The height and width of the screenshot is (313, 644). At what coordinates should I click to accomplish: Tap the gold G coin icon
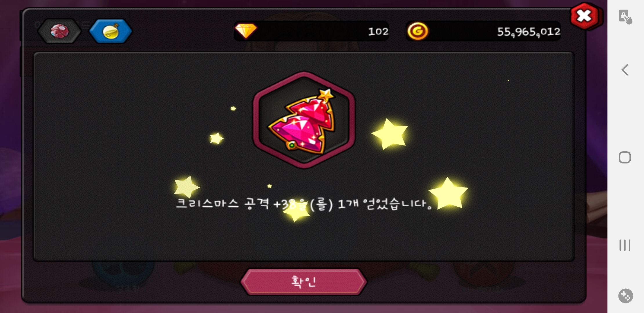[x=417, y=31]
